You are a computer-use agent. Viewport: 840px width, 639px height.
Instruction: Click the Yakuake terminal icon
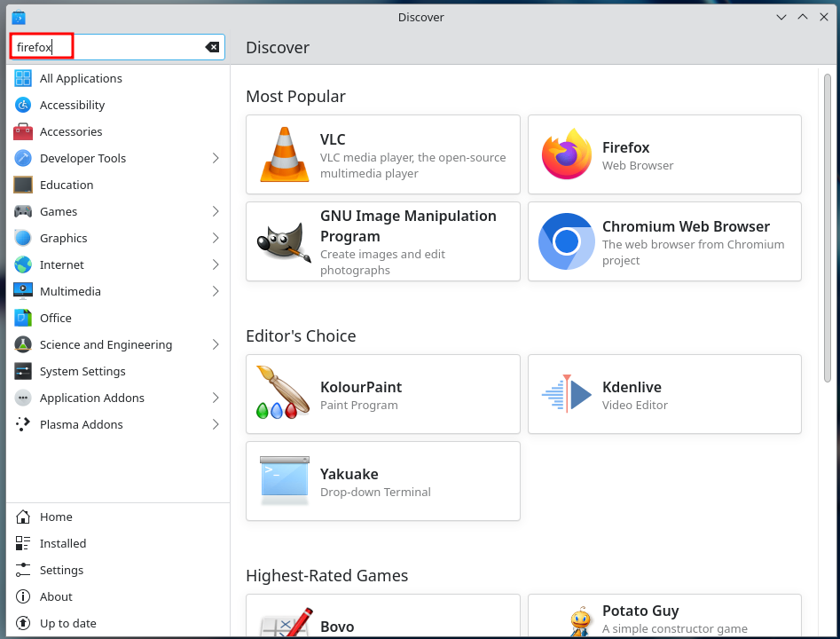tap(285, 481)
